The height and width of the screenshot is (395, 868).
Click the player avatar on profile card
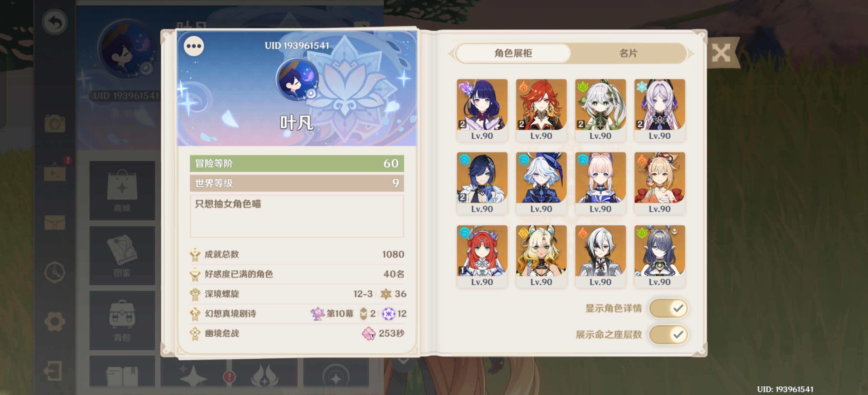click(297, 79)
